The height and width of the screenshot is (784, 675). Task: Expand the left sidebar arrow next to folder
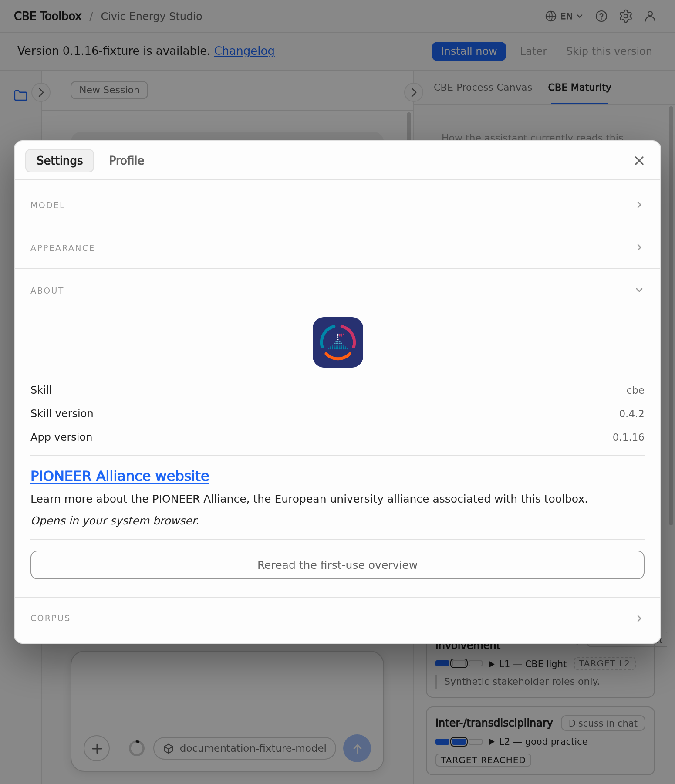pyautogui.click(x=41, y=92)
